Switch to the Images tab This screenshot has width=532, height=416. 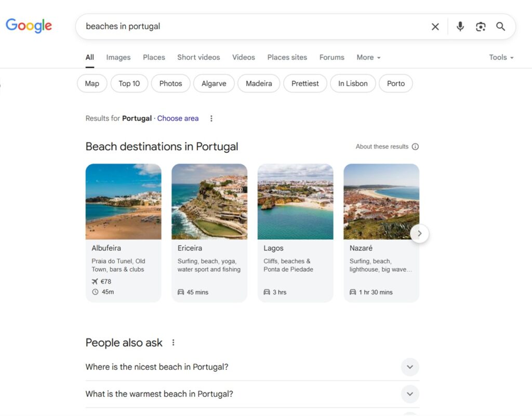tap(118, 57)
